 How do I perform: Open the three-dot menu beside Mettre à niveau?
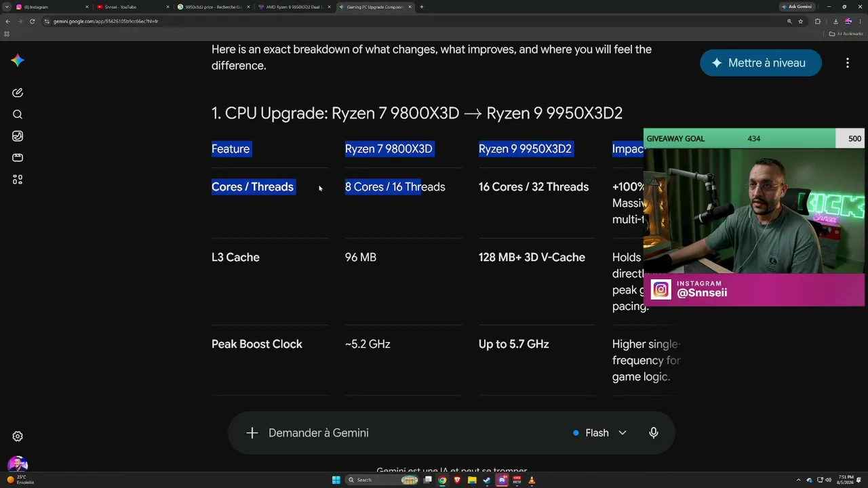[x=848, y=63]
